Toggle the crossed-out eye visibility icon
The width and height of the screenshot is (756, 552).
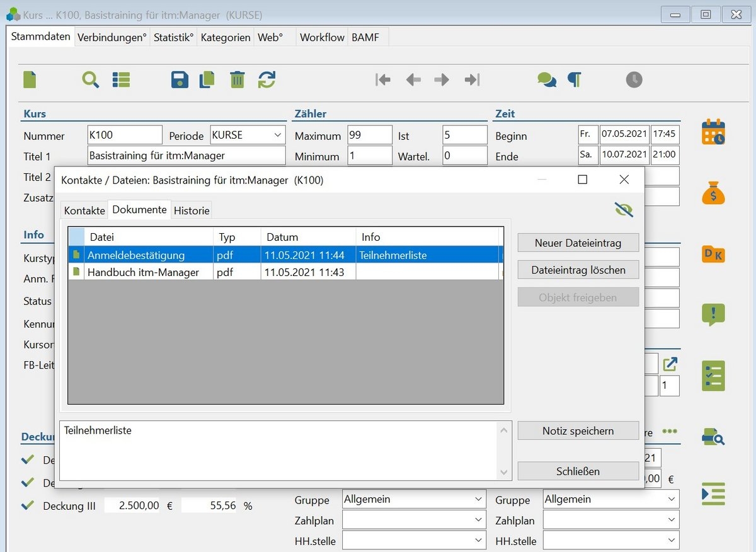click(624, 210)
